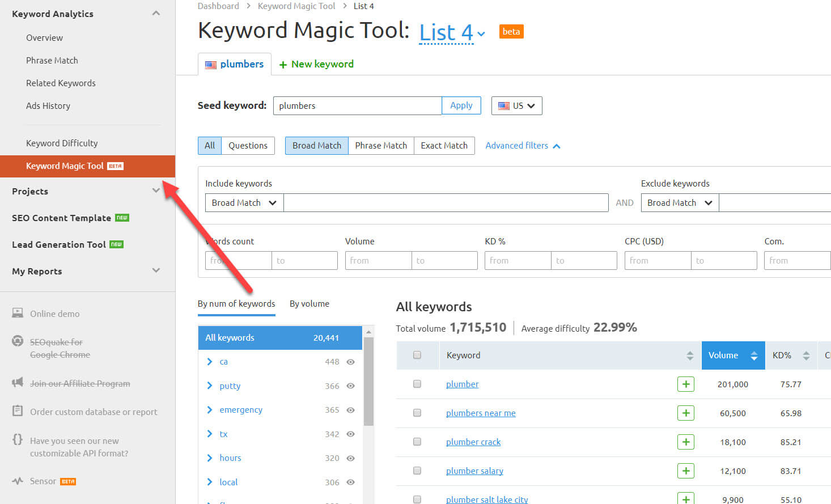Click the API curly braces icon

pos(18,439)
